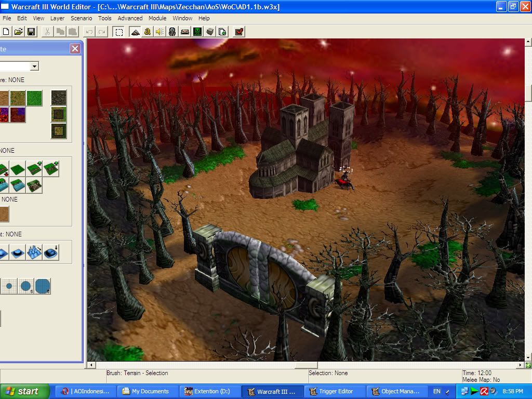Select the raise-cliff-by-one tool

[34, 169]
